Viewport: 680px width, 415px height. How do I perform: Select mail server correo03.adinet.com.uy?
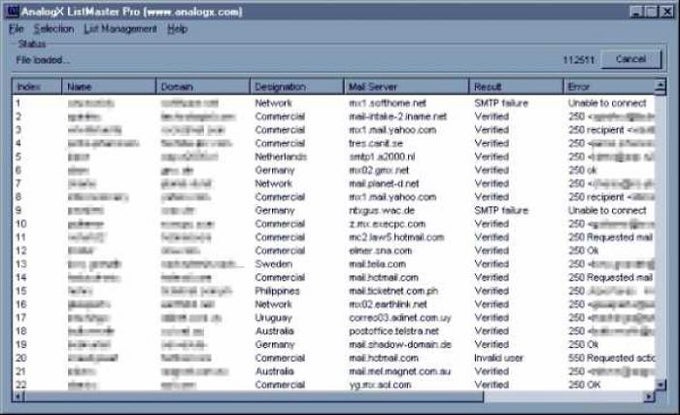click(x=400, y=318)
